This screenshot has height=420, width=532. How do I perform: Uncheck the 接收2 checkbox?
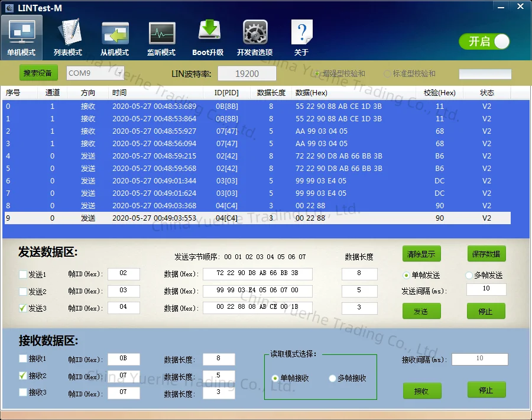pos(23,376)
